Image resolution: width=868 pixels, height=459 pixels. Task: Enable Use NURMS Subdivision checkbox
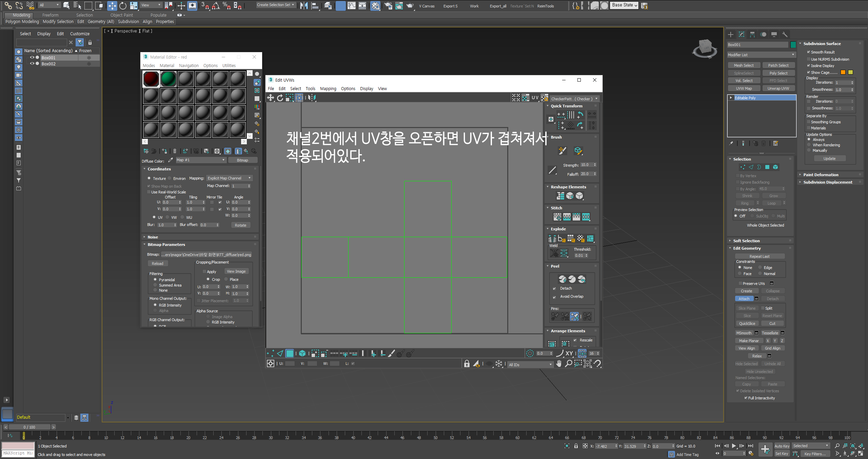(809, 59)
